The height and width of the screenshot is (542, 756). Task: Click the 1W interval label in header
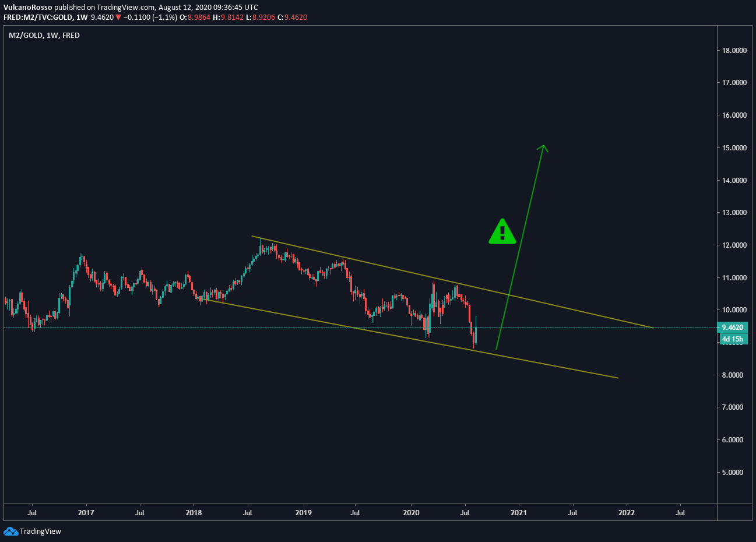(x=81, y=17)
